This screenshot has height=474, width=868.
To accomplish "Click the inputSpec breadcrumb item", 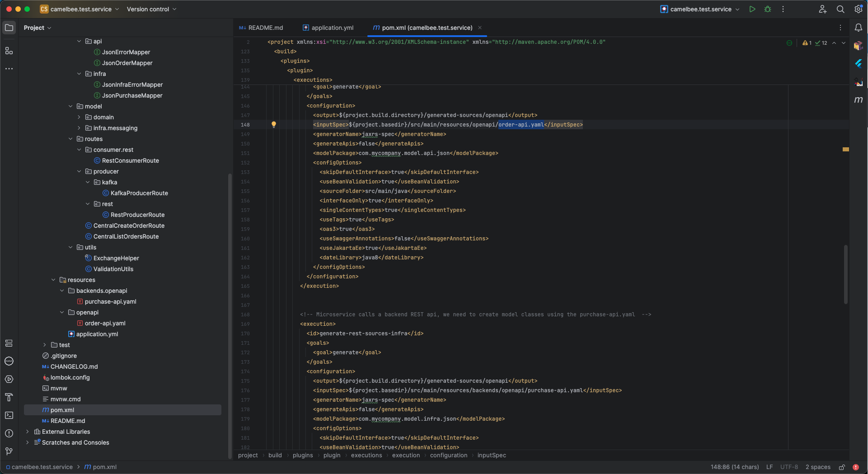I will coord(492,455).
